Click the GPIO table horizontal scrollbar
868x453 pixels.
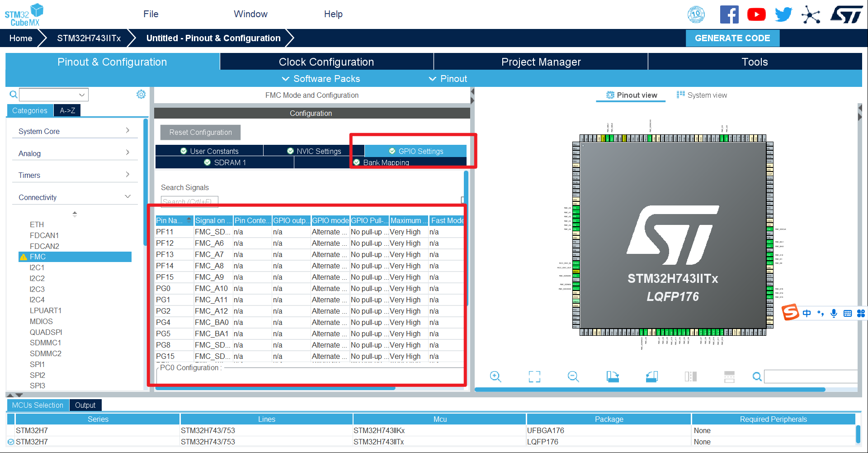click(x=274, y=388)
